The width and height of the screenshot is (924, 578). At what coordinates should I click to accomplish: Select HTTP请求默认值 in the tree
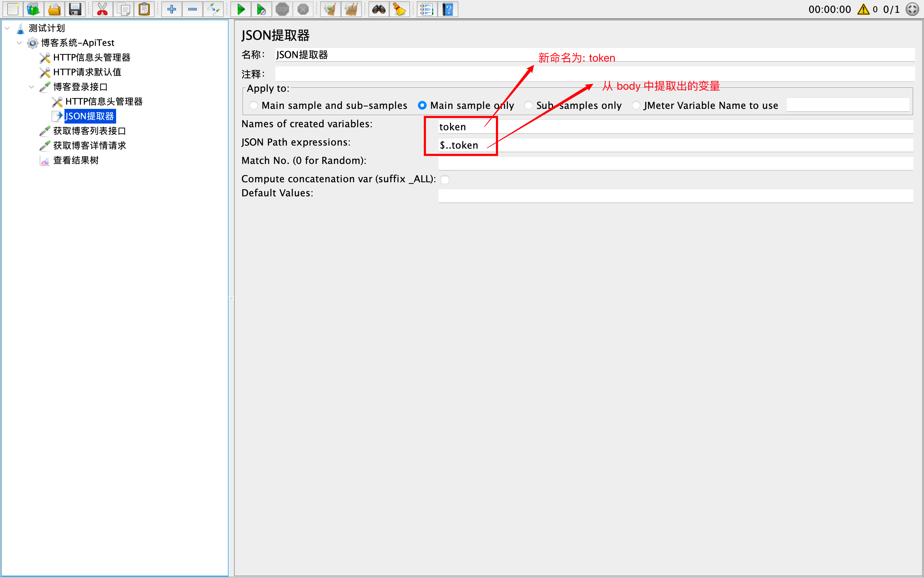87,72
